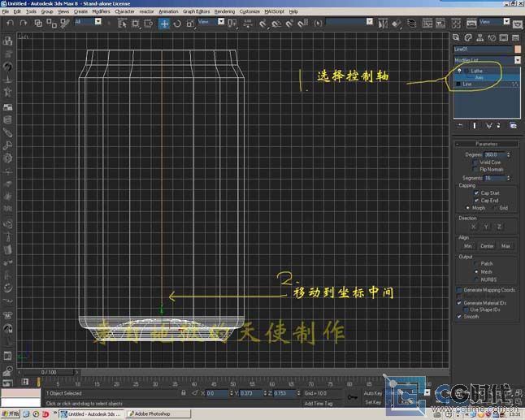
Task: Uncheck Cap End checkbox
Action: point(476,201)
